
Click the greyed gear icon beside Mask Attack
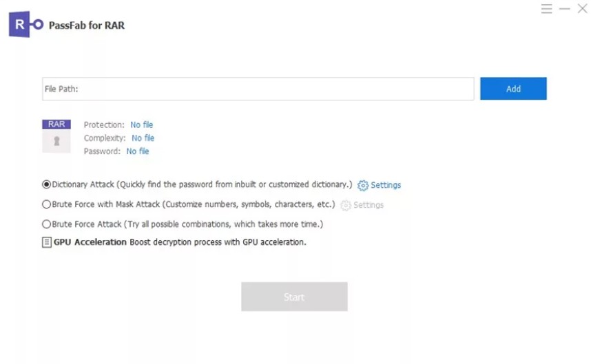(345, 205)
